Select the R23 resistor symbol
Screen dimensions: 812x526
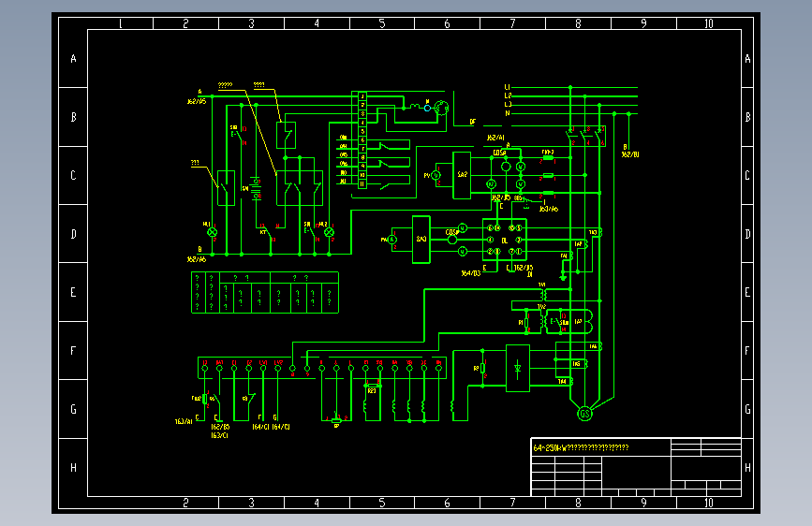(x=373, y=386)
